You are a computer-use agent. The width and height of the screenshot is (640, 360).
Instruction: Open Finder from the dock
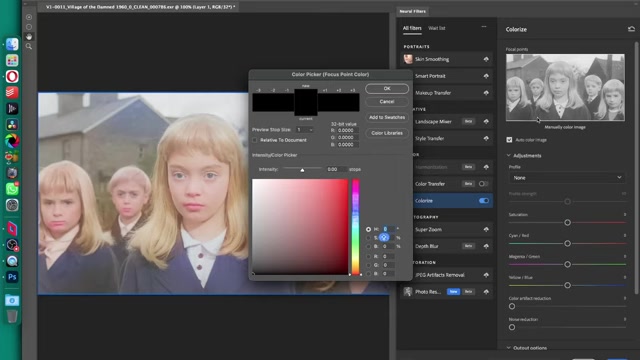point(12,44)
